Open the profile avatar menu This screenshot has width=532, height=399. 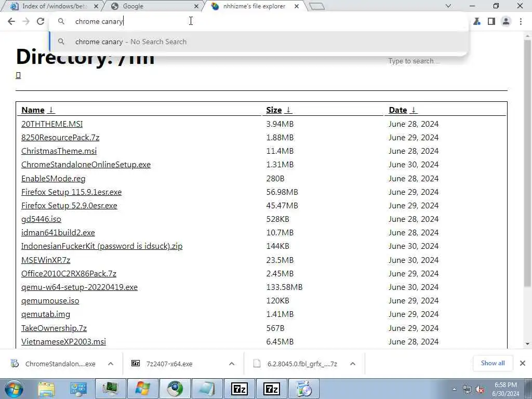506,21
